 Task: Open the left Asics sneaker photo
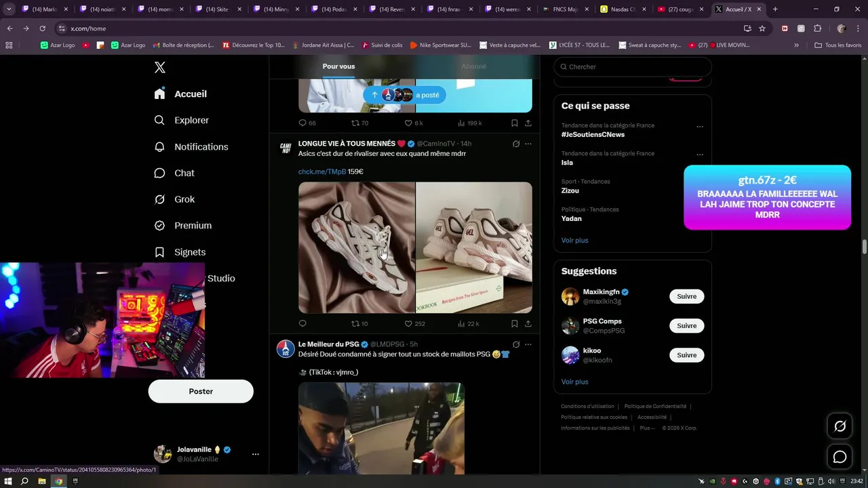[x=357, y=247]
